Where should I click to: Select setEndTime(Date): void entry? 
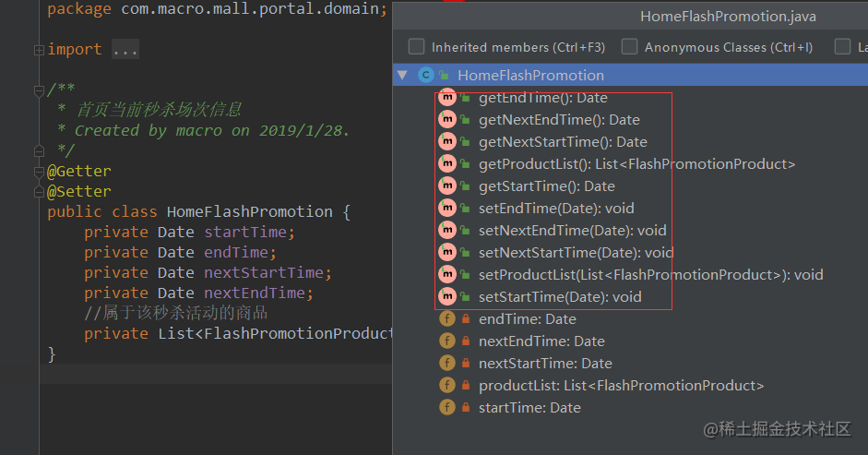tap(556, 209)
